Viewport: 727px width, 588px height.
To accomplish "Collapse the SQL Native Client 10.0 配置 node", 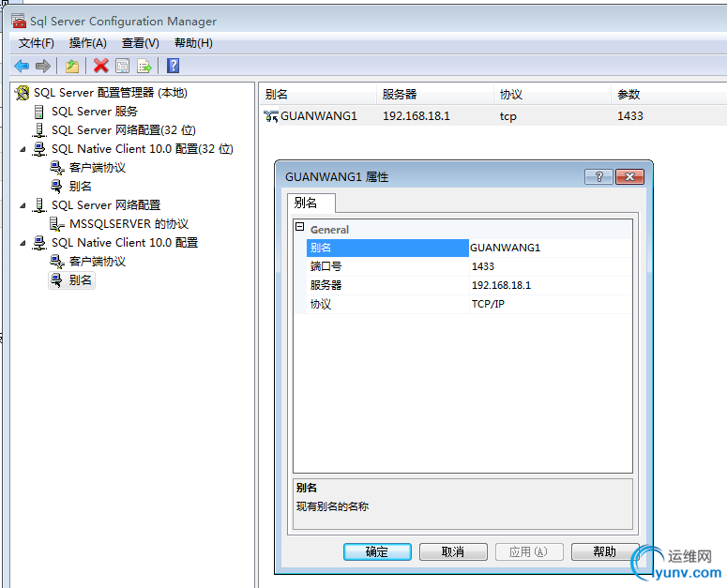I will (x=23, y=243).
